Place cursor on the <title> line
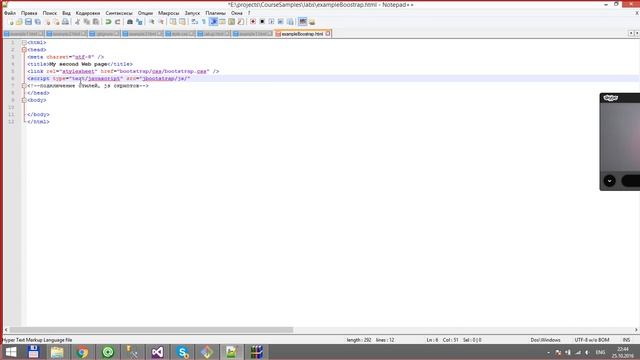The height and width of the screenshot is (360, 640). point(80,64)
